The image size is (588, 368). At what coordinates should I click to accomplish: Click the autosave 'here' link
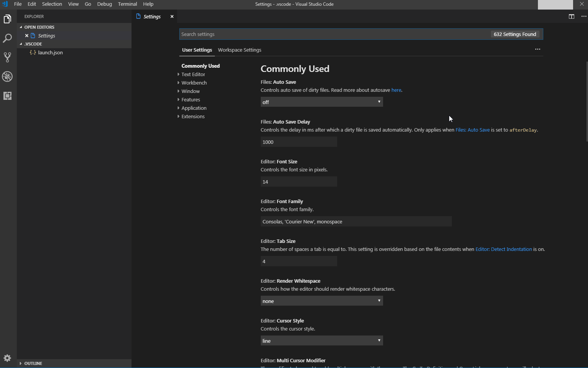396,90
